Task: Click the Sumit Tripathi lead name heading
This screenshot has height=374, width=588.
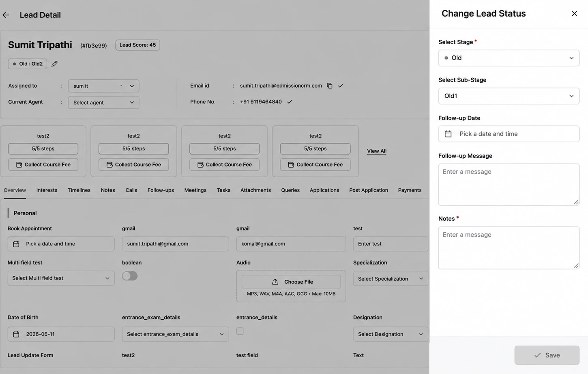Action: pos(40,45)
